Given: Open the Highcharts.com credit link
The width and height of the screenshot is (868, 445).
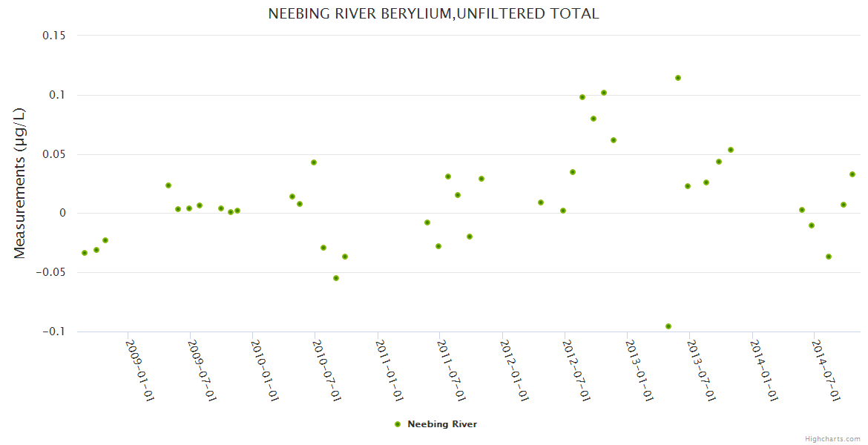Looking at the screenshot, I should 832,438.
